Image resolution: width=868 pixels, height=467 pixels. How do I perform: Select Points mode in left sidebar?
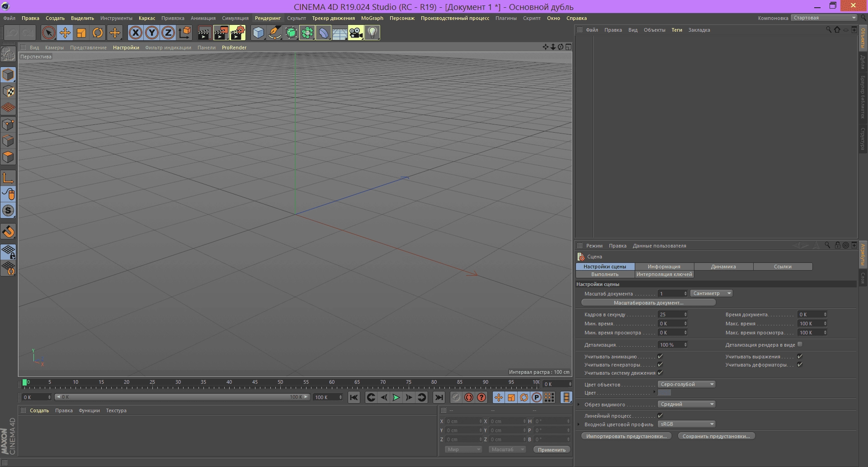point(8,124)
